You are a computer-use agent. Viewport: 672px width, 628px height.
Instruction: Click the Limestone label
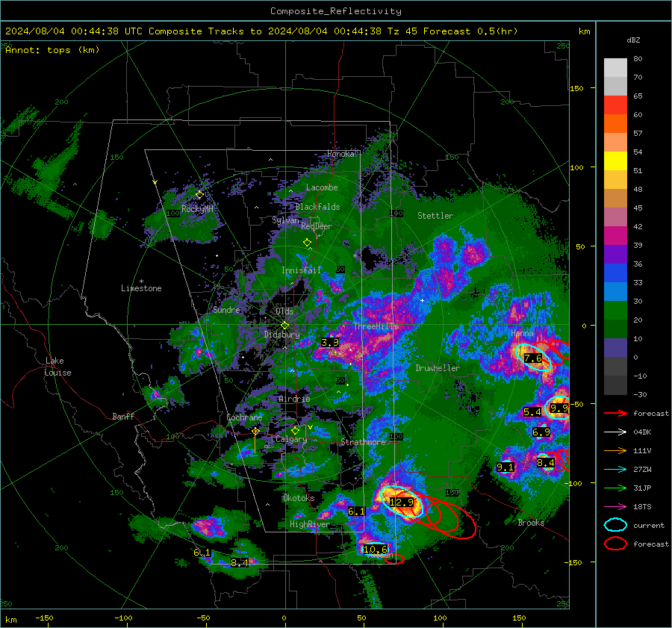(x=141, y=288)
